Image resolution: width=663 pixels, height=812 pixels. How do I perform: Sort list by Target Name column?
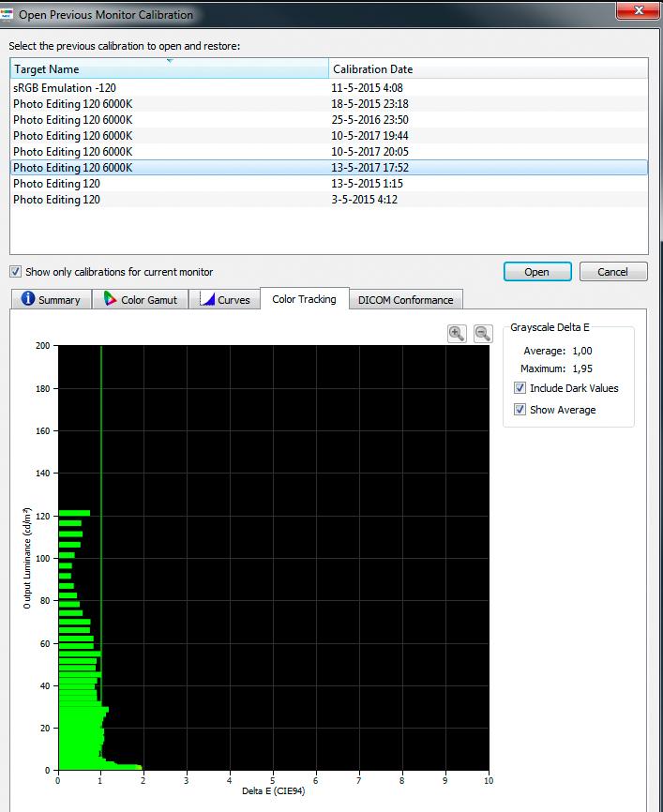[170, 68]
